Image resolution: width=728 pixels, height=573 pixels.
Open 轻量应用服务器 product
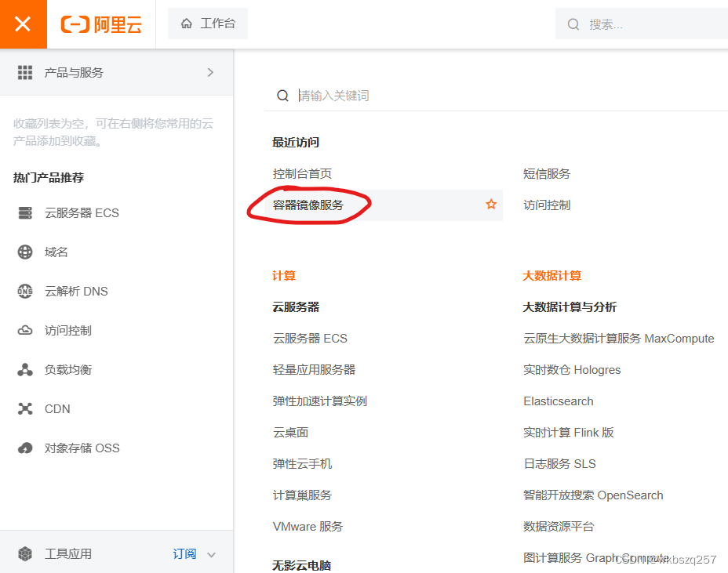click(x=315, y=370)
